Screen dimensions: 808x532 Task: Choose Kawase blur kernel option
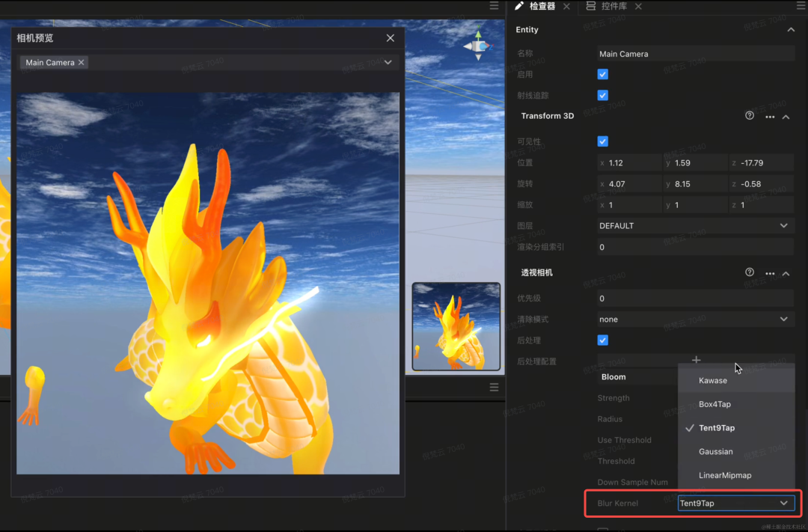coord(712,380)
